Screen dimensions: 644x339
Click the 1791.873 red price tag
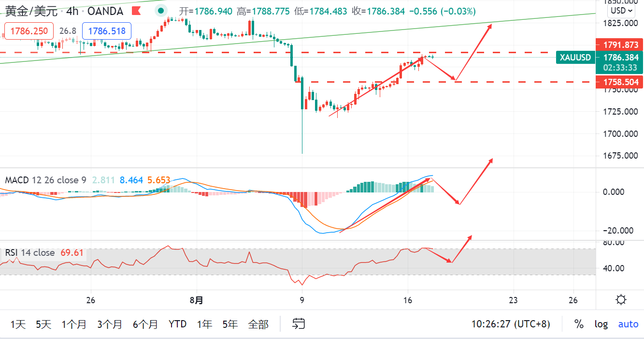point(620,45)
